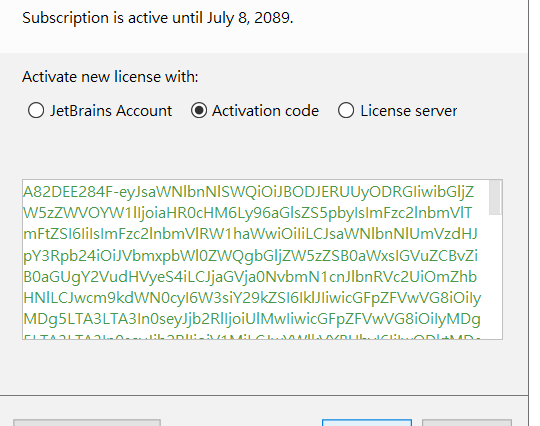
Task: Click the scrollbar track below the thumb
Action: pos(495,277)
